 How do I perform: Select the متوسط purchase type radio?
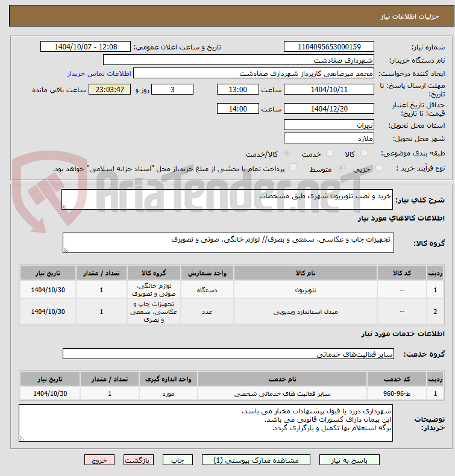pyautogui.click(x=341, y=168)
